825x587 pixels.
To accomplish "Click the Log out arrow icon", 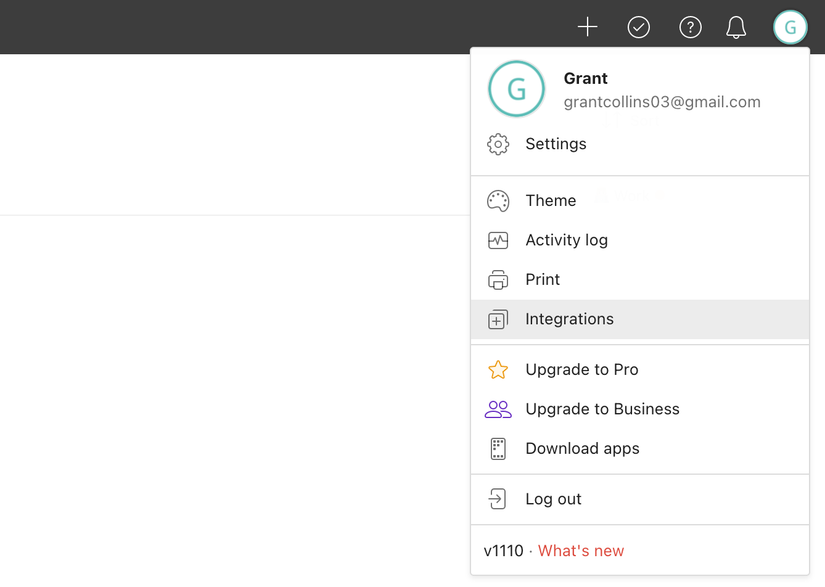I will (498, 498).
